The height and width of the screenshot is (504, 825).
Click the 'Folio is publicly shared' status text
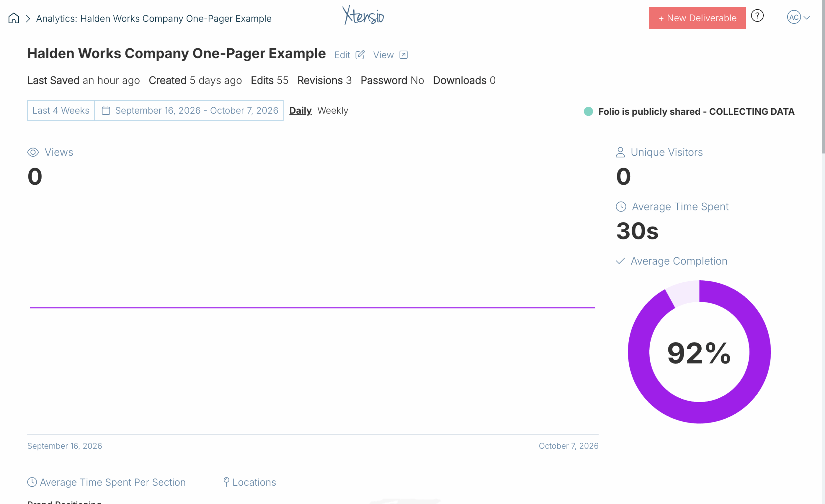696,111
